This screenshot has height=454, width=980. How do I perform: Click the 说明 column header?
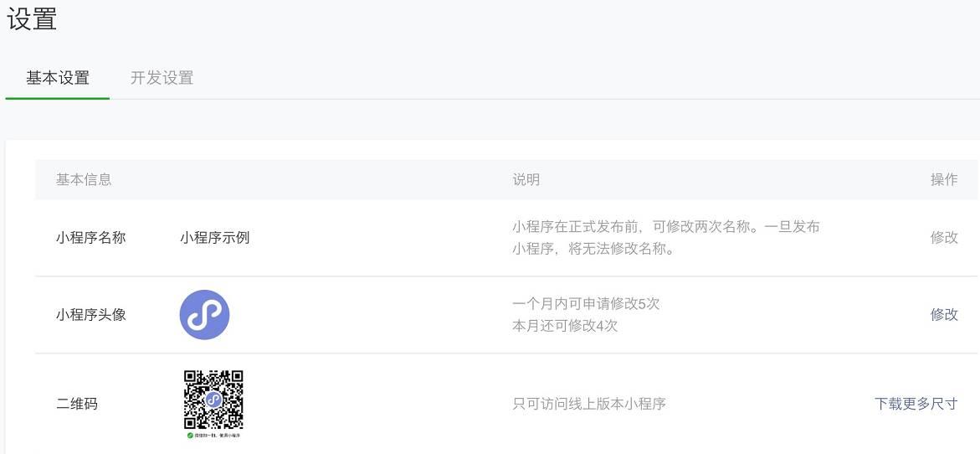pyautogui.click(x=526, y=179)
